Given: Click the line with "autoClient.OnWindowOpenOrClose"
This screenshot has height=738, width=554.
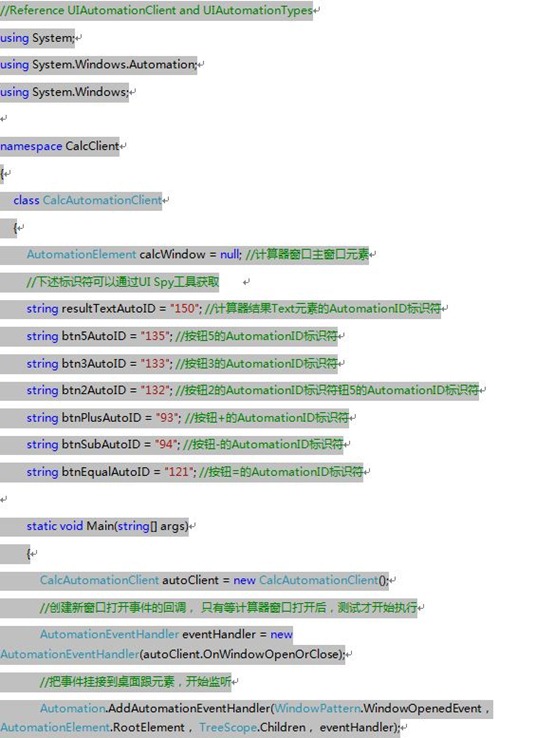Looking at the screenshot, I should point(173,654).
